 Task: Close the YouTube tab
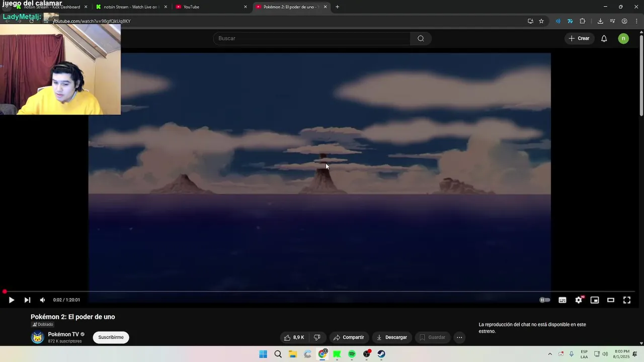coord(246,7)
